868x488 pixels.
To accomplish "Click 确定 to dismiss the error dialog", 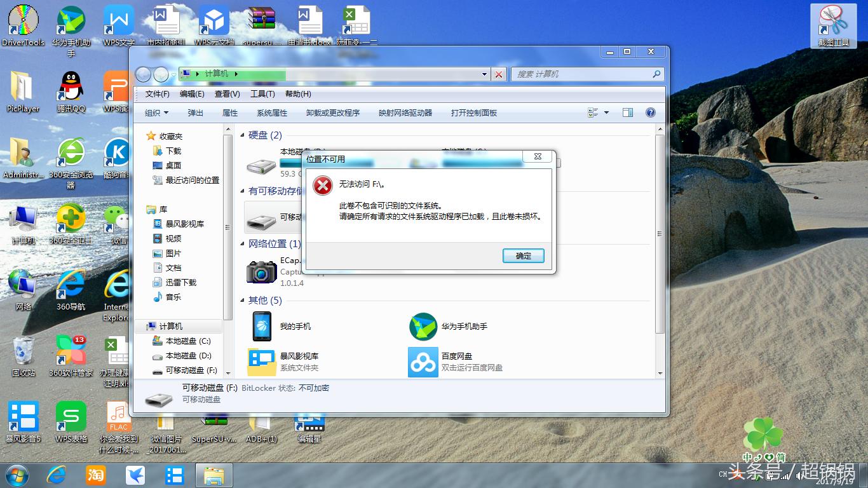I will point(523,255).
